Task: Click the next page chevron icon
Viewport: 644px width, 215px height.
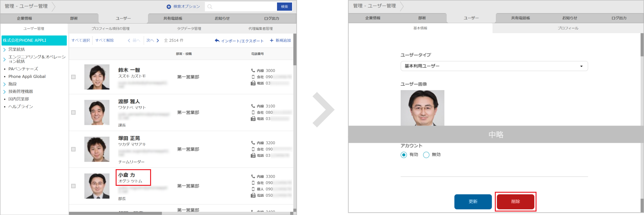Action: pos(158,40)
